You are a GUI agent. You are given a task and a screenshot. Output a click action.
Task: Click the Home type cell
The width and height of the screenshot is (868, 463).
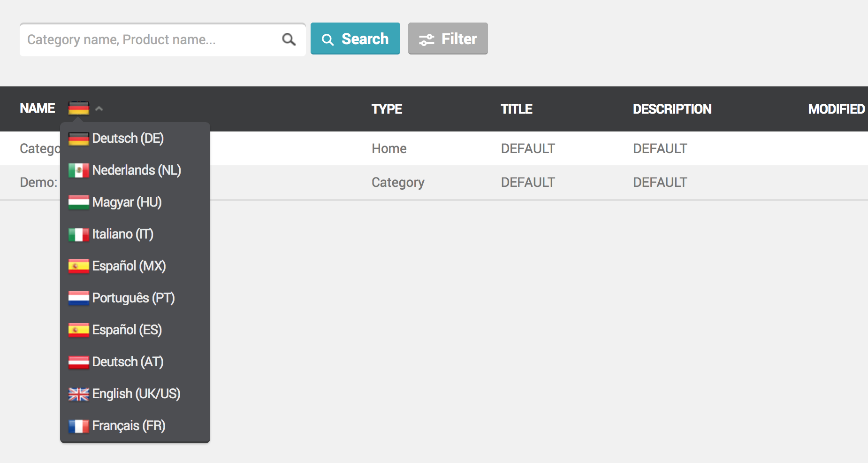[x=389, y=148]
